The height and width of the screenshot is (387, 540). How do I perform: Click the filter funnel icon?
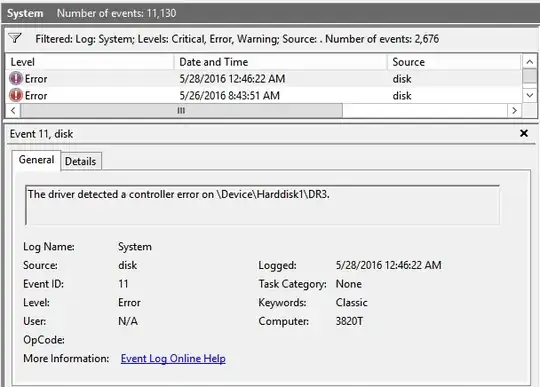(x=15, y=38)
